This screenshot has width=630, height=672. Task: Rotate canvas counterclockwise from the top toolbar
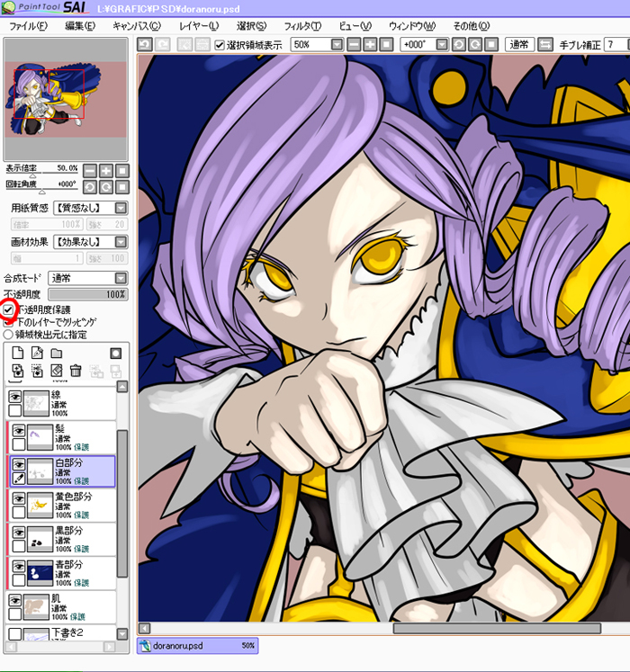[458, 45]
